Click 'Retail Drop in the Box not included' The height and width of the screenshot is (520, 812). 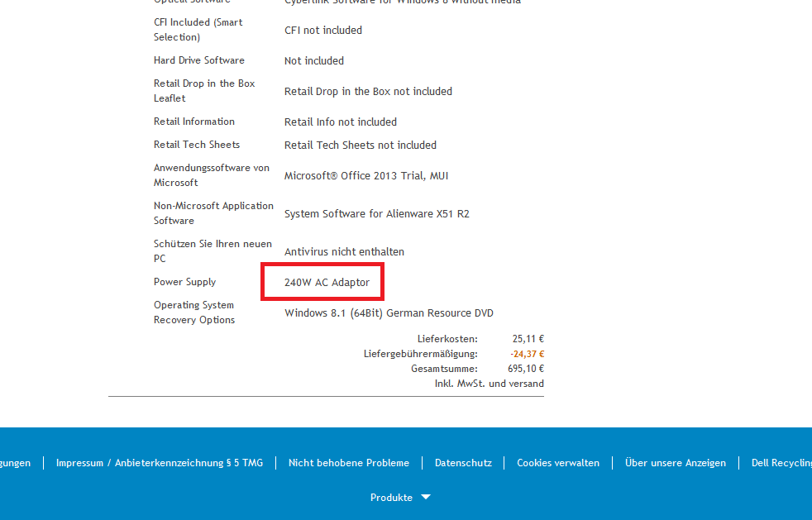pos(368,91)
